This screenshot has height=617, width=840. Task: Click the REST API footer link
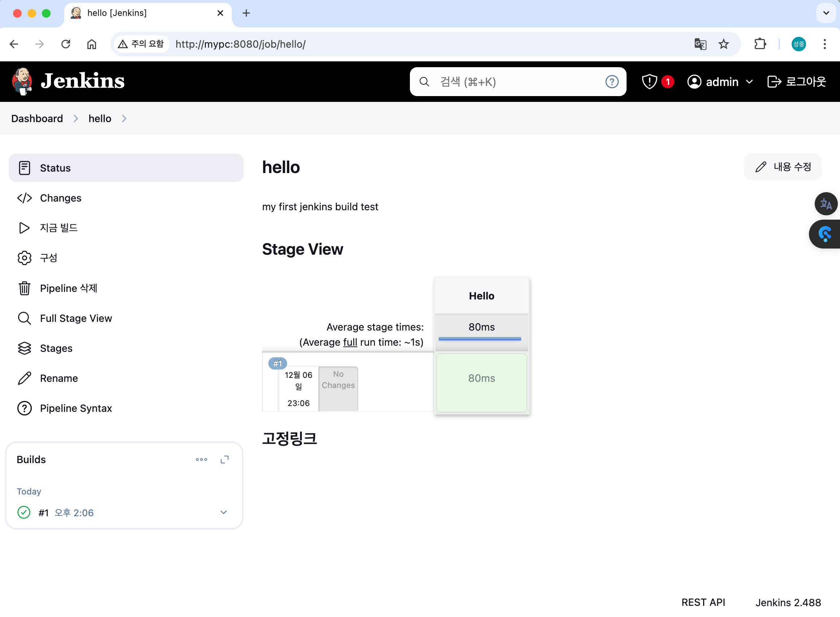pyautogui.click(x=703, y=602)
